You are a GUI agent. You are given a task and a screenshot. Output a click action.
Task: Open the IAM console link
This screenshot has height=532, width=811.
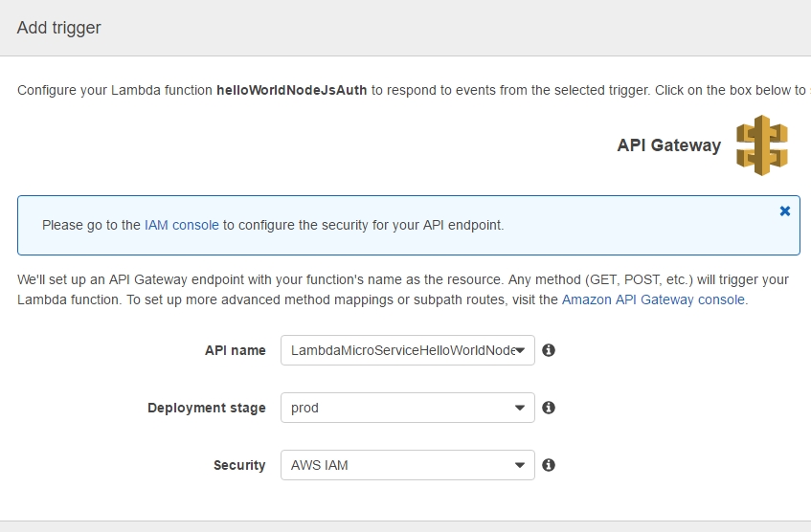coord(182,225)
